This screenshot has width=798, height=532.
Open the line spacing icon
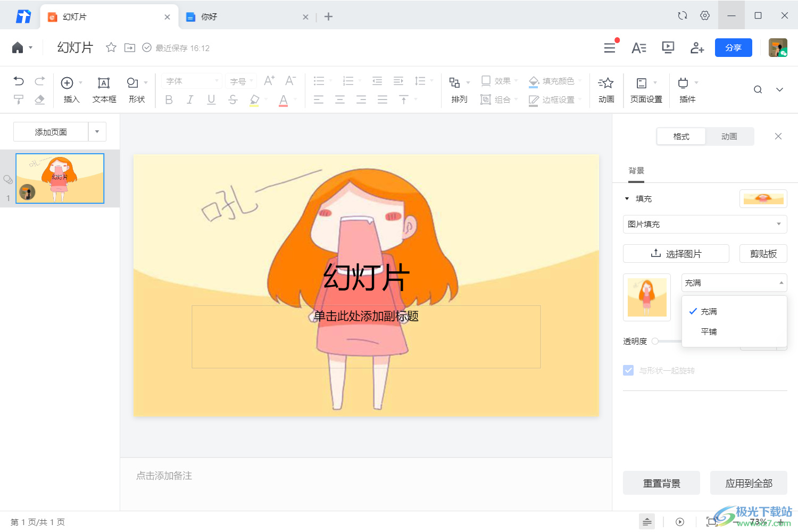tap(420, 81)
